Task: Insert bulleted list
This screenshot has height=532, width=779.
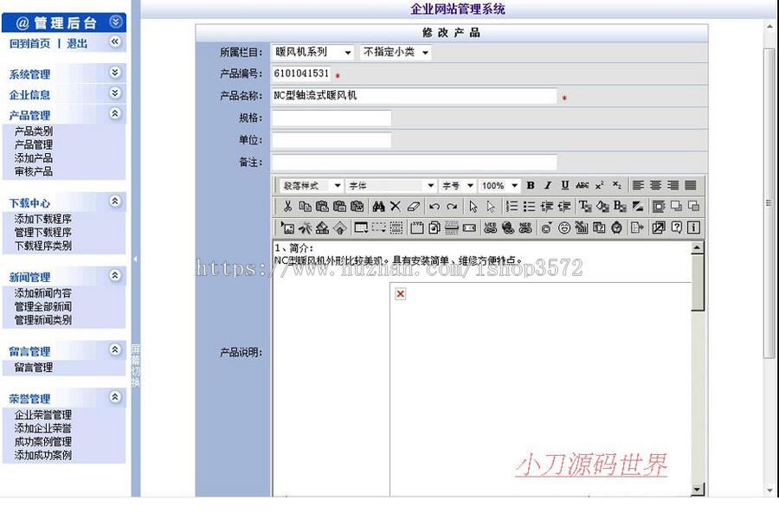Action: 529,206
